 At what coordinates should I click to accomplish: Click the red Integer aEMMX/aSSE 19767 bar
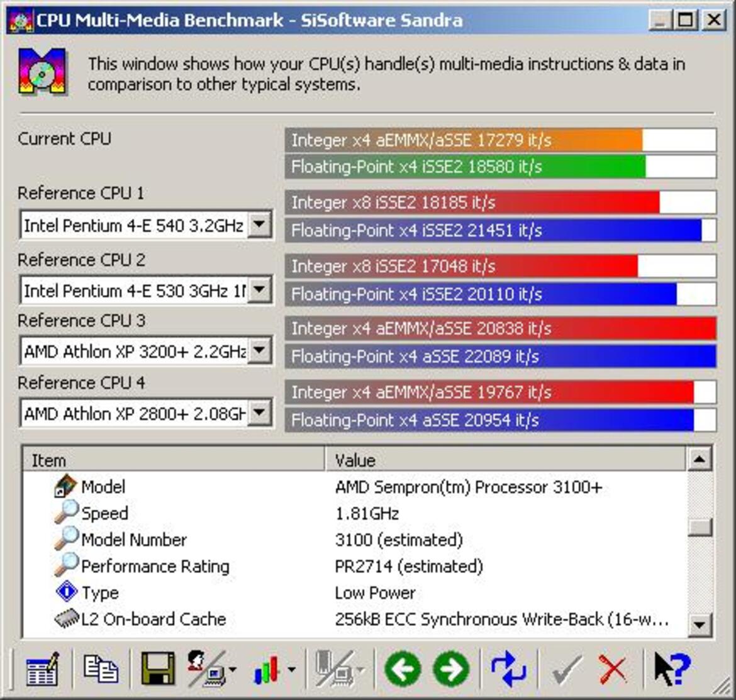pyautogui.click(x=500, y=392)
